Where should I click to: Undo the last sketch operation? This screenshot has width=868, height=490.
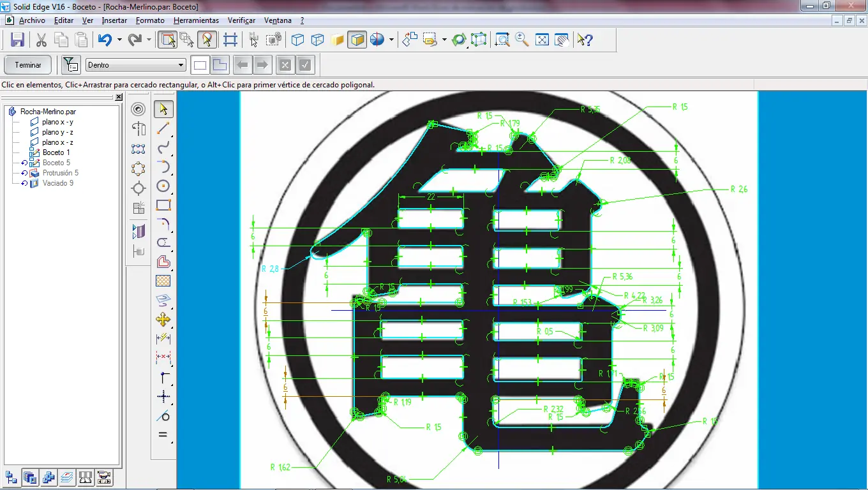pyautogui.click(x=105, y=39)
